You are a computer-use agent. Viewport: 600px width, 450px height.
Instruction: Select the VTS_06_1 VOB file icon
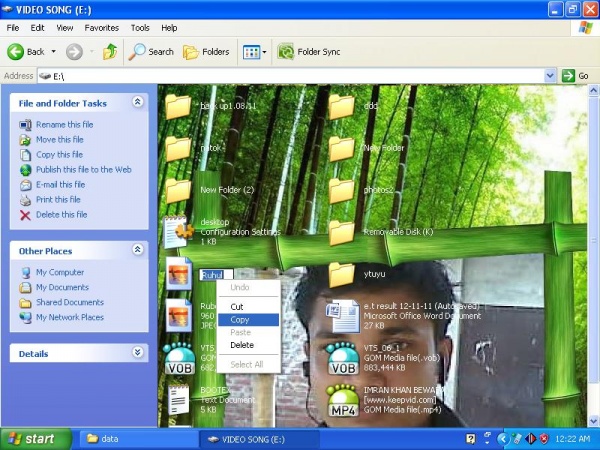coord(342,360)
